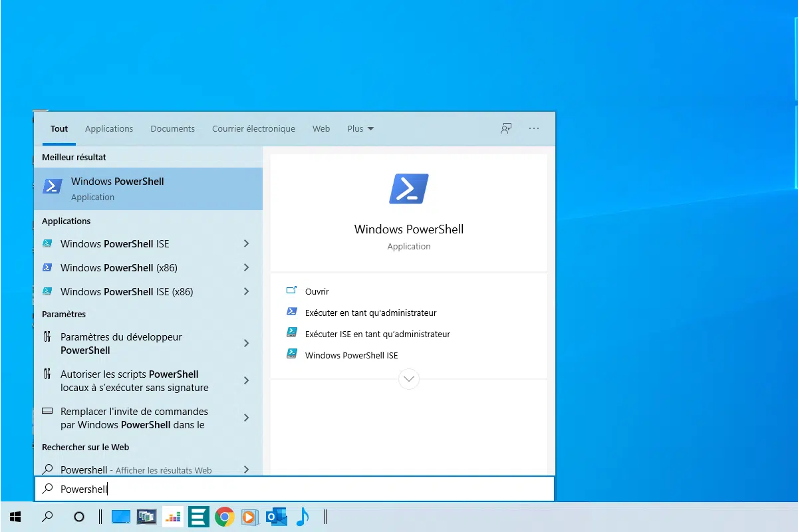Expand the Powershell web results arrow
Image resolution: width=798 pixels, height=532 pixels.
pyautogui.click(x=246, y=469)
